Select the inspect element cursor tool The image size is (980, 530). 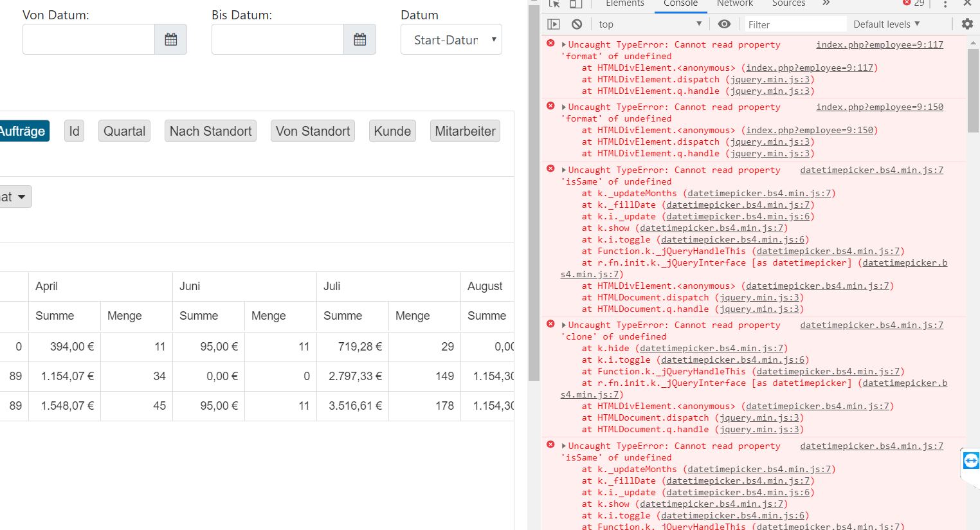[x=554, y=4]
